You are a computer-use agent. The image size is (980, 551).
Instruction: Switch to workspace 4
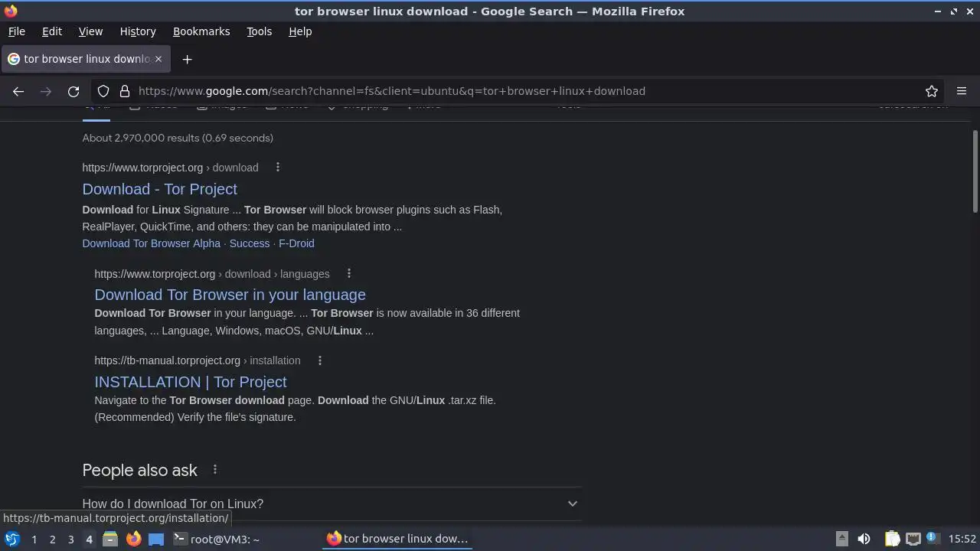[89, 540]
